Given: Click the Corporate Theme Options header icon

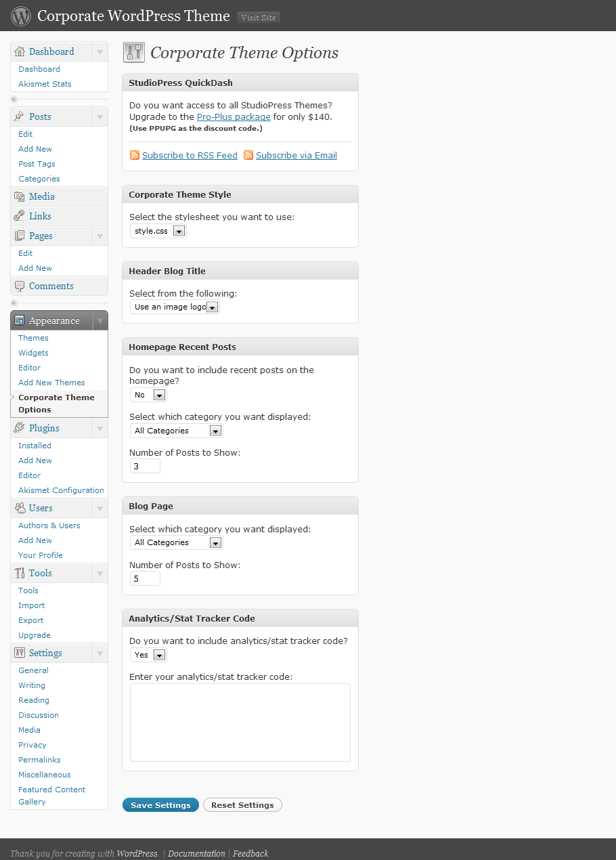Looking at the screenshot, I should pos(134,52).
